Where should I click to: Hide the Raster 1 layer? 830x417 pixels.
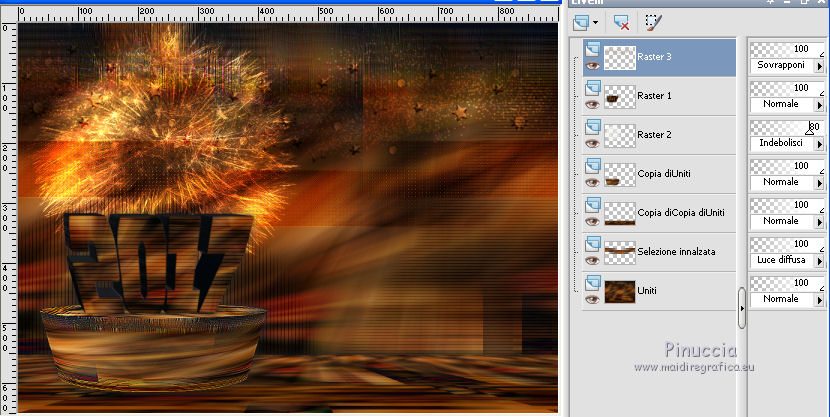click(x=592, y=105)
